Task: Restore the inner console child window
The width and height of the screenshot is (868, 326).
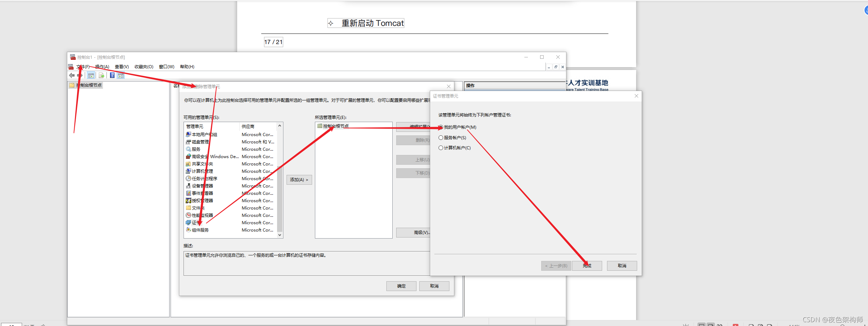Action: 556,67
